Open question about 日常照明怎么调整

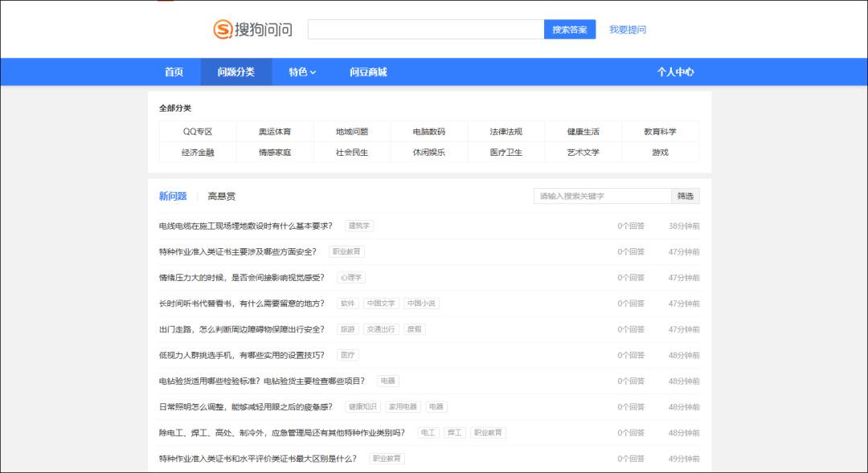[x=246, y=406]
